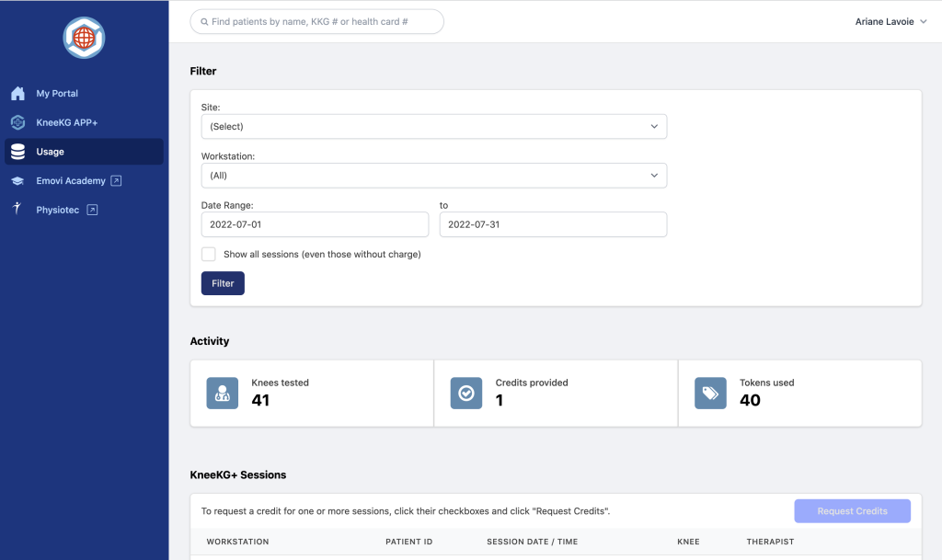The image size is (942, 560).
Task: Open the Workstation dropdown
Action: point(434,176)
